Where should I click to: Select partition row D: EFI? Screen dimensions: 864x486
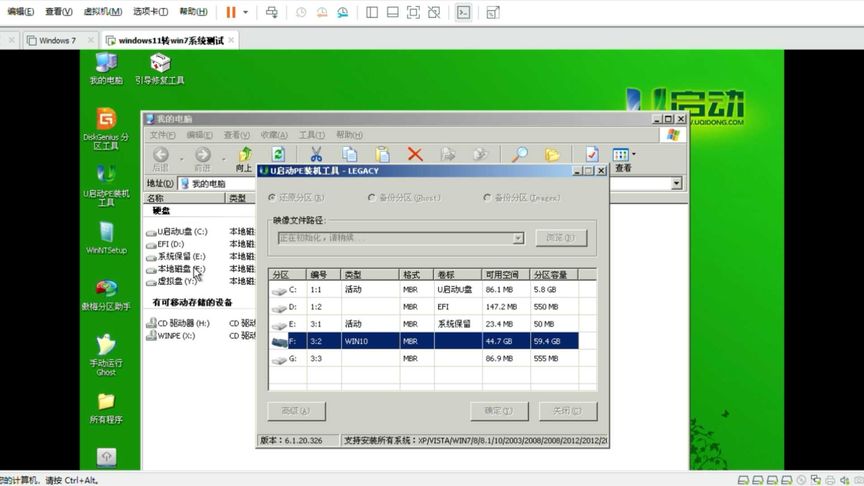pyautogui.click(x=425, y=307)
